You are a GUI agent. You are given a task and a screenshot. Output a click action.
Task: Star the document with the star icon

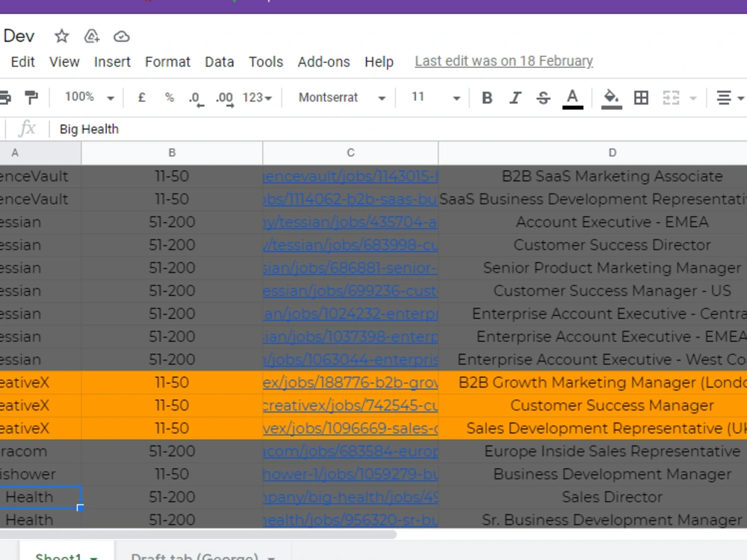pos(61,36)
